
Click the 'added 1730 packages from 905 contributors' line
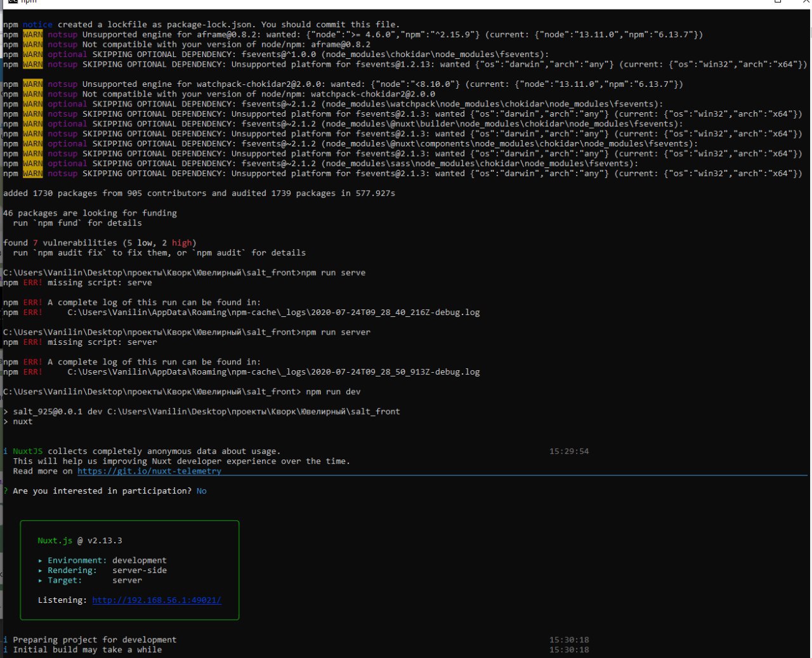pos(199,193)
